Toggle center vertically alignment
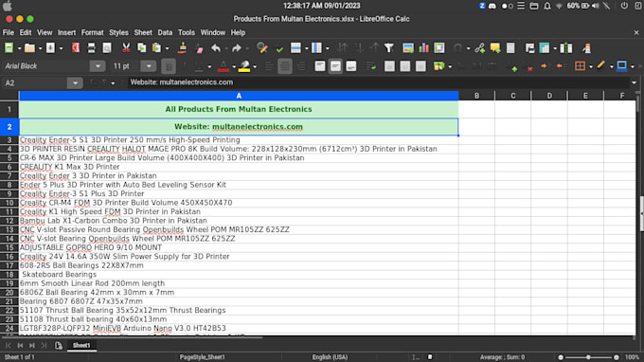 tap(335, 66)
